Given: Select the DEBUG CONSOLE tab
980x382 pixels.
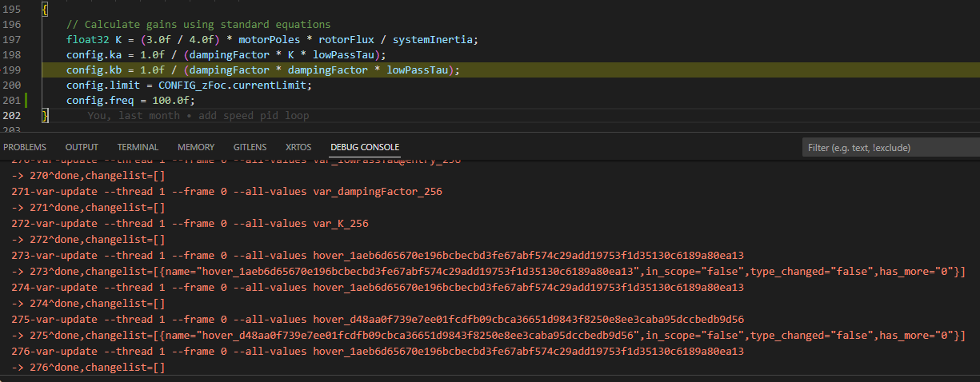Looking at the screenshot, I should [365, 147].
